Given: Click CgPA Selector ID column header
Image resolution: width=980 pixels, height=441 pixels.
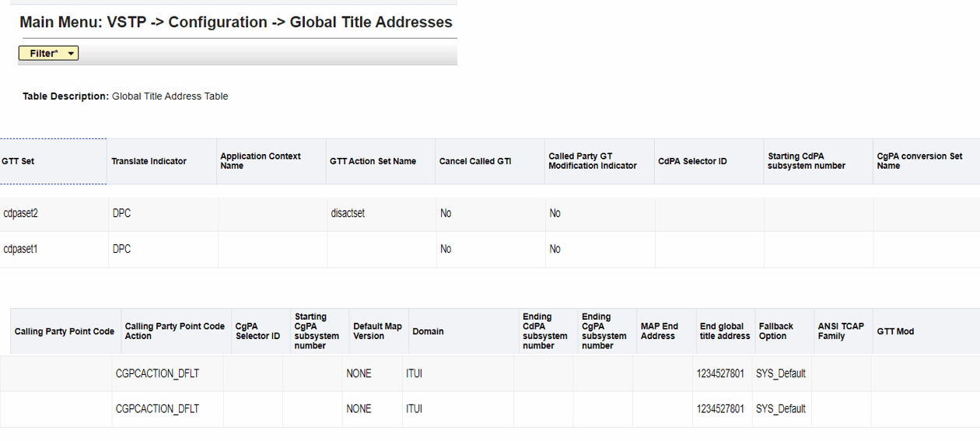Looking at the screenshot, I should tap(261, 331).
